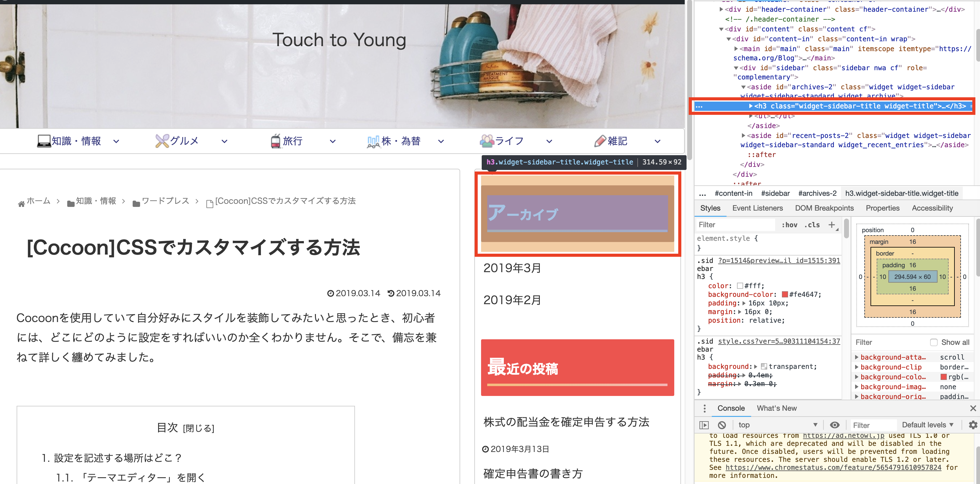
Task: Click the 2019年2月 archive link
Action: pyautogui.click(x=512, y=300)
